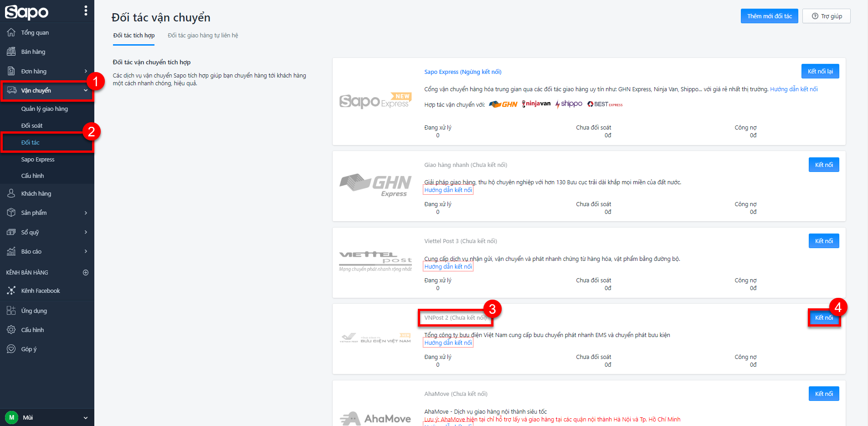This screenshot has height=426, width=868.
Task: Click the AhaMove logo thumbnail
Action: tap(375, 418)
